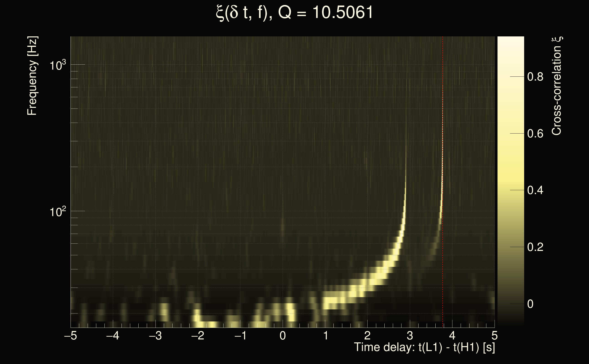Click the 5 time delay tick label
This screenshot has width=589, height=364.
point(494,336)
